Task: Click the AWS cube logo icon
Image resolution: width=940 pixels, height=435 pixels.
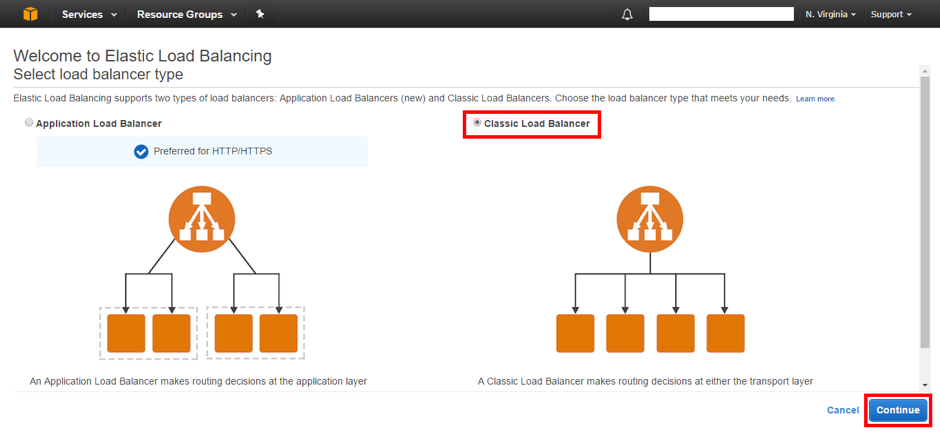Action: point(30,14)
